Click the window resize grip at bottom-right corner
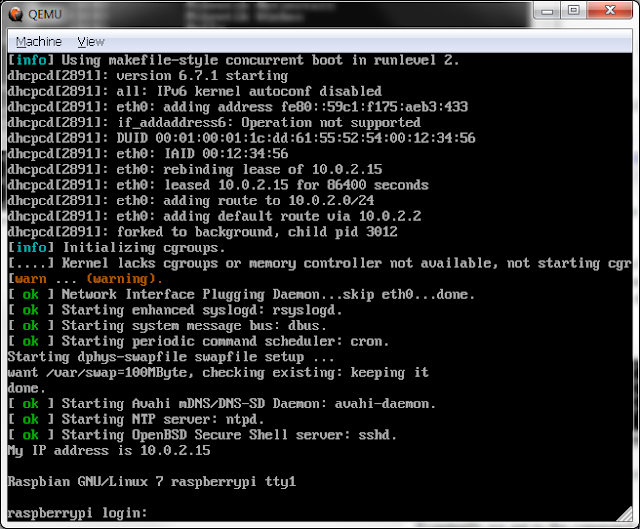640x529 pixels. click(x=624, y=513)
